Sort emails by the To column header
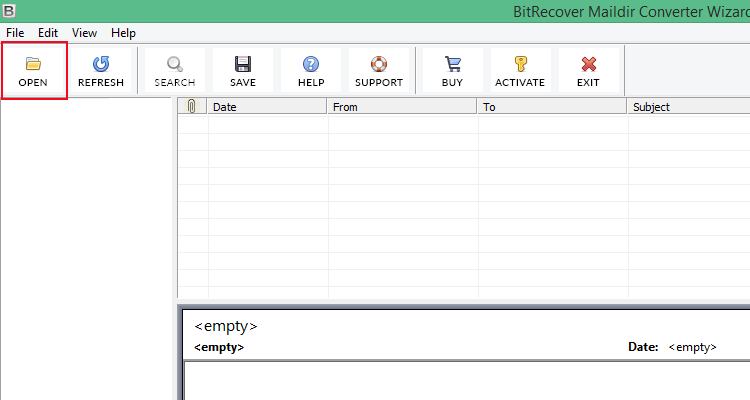The width and height of the screenshot is (750, 400). pyautogui.click(x=552, y=106)
